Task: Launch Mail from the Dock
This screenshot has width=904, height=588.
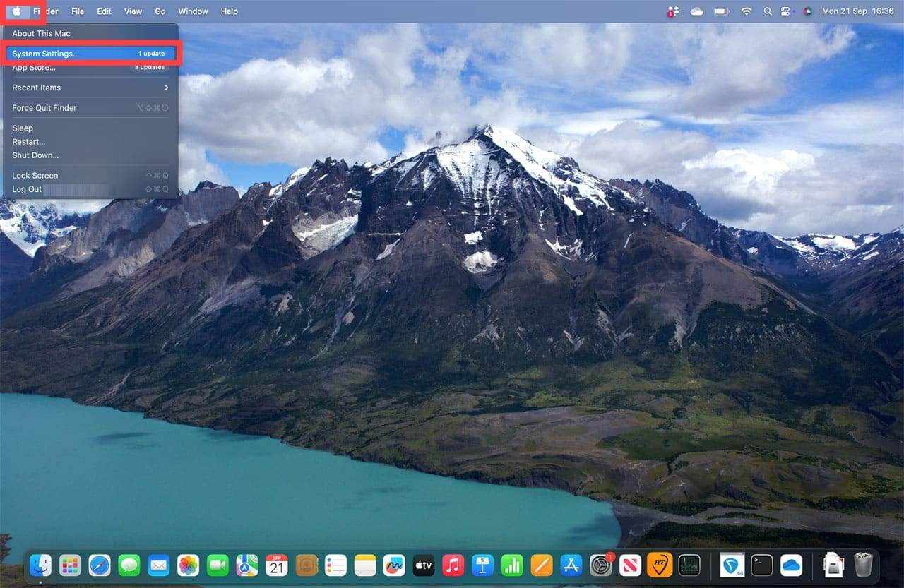Action: [158, 565]
